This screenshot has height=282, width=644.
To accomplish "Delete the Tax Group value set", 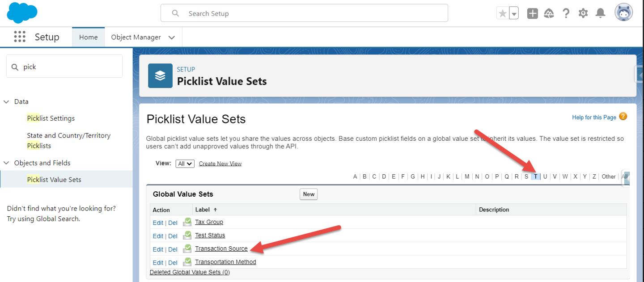I will click(173, 223).
